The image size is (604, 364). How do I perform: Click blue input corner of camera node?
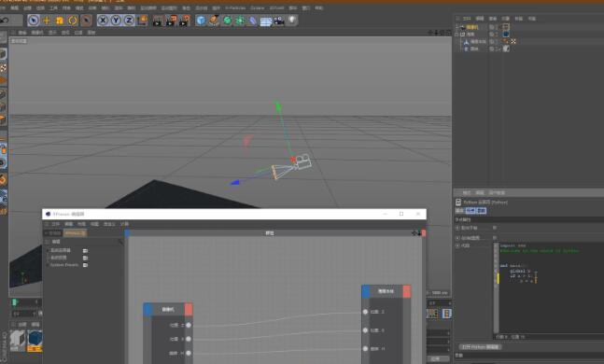[x=147, y=309]
